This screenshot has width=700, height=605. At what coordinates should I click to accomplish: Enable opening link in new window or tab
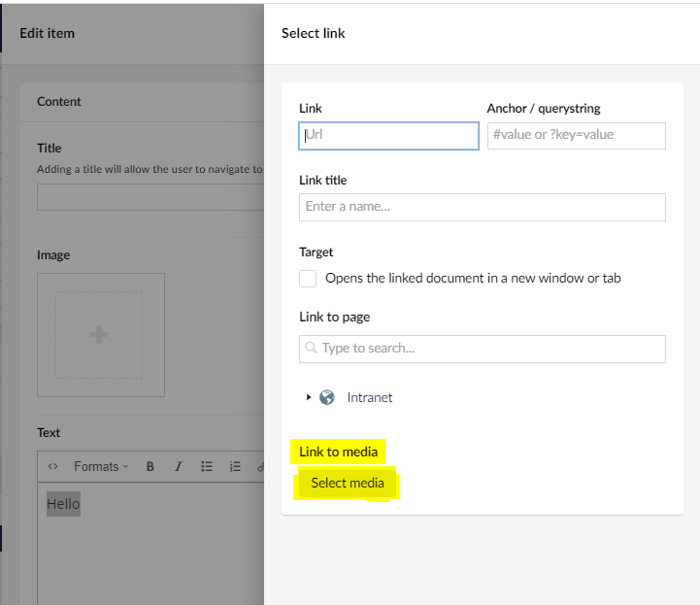[x=308, y=279]
